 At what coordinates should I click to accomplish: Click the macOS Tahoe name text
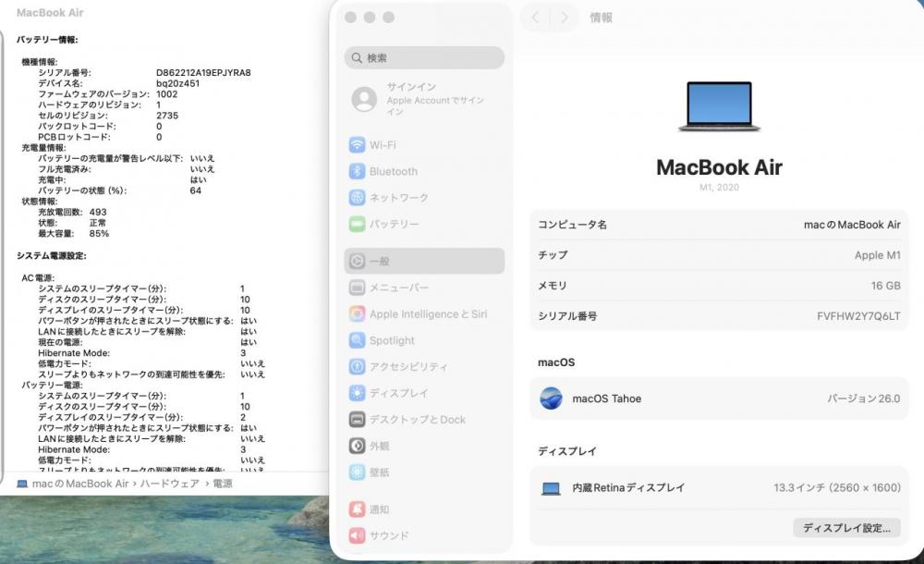click(607, 398)
